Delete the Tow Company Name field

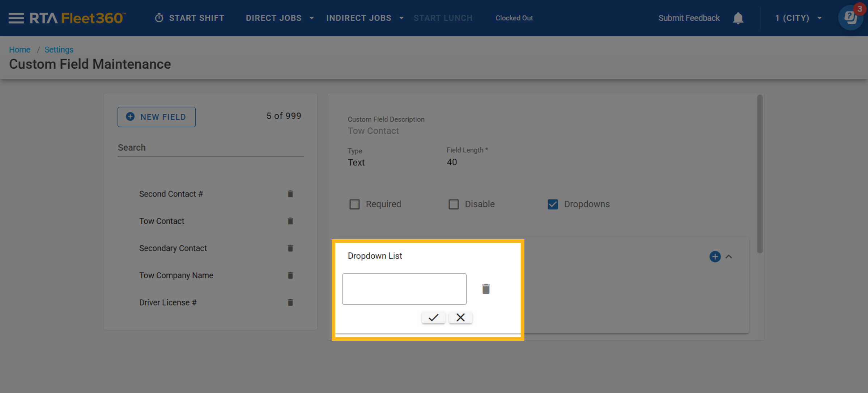[290, 275]
